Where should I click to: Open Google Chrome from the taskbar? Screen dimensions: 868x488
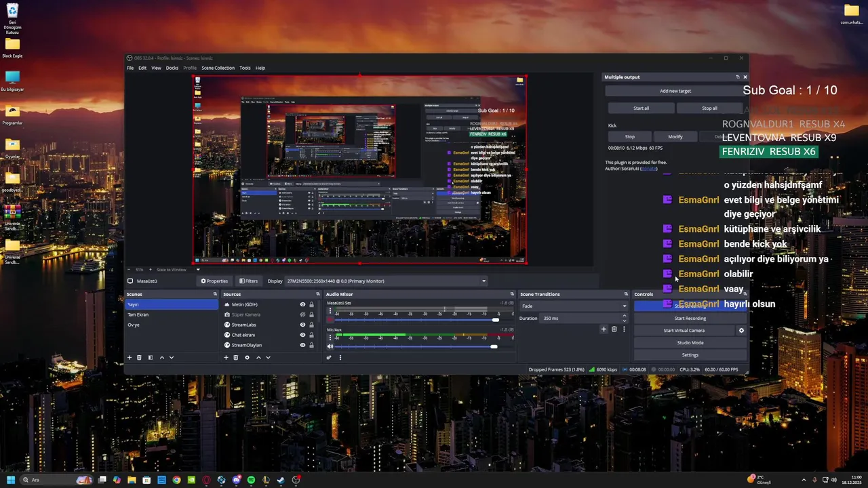(x=176, y=480)
